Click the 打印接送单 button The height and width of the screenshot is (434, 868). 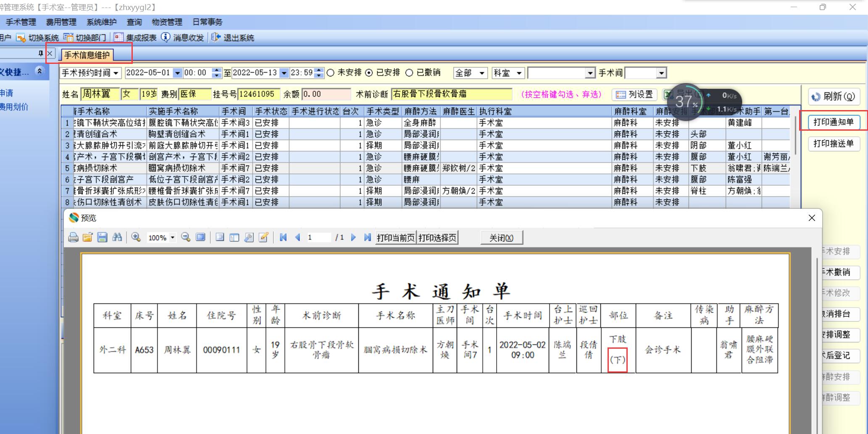coord(834,144)
